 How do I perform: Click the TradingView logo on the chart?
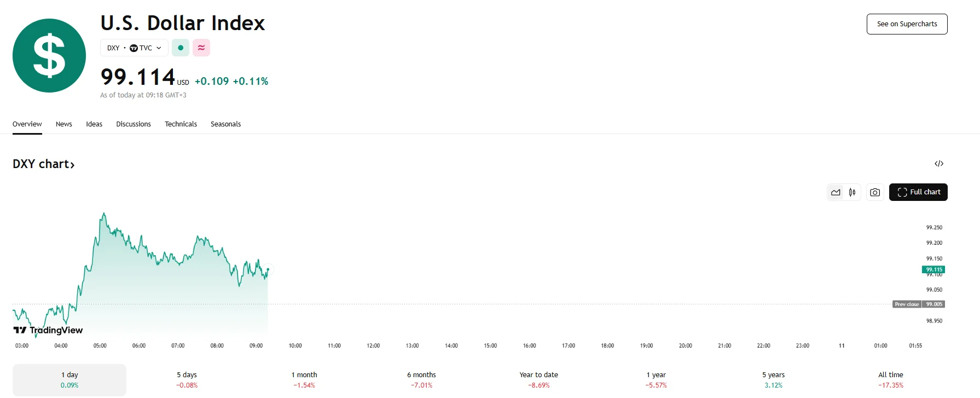pyautogui.click(x=48, y=330)
